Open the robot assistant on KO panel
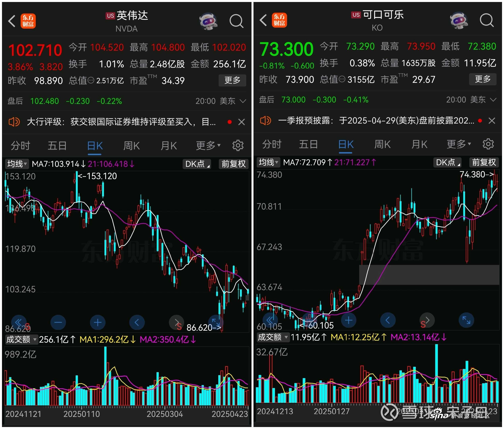The image size is (504, 429). [459, 20]
